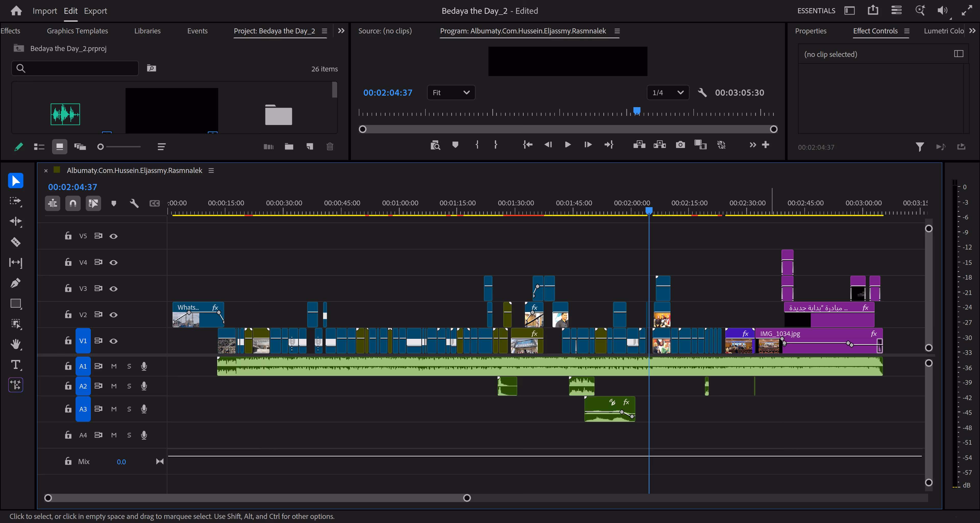
Task: Select the Track Select Forward tool
Action: pyautogui.click(x=16, y=201)
